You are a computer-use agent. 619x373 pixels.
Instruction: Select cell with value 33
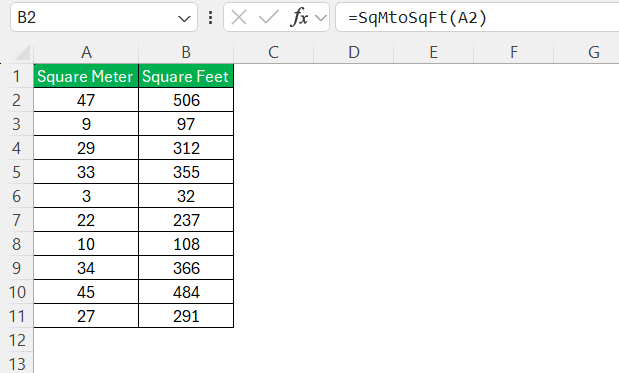click(x=86, y=172)
